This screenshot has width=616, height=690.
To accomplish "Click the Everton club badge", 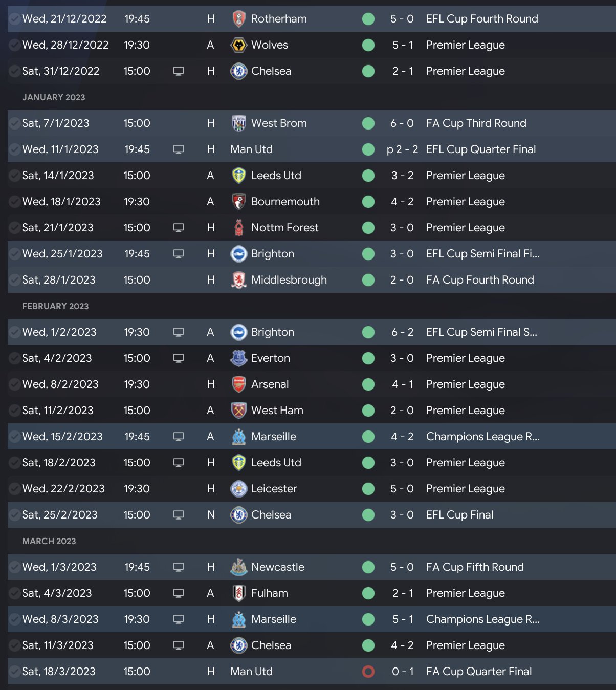I will (238, 358).
